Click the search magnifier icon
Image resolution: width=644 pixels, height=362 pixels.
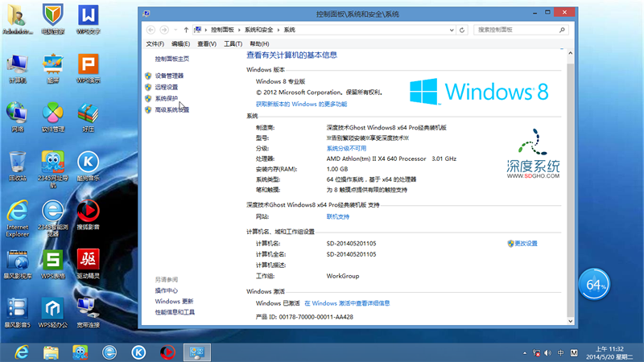[x=562, y=30]
